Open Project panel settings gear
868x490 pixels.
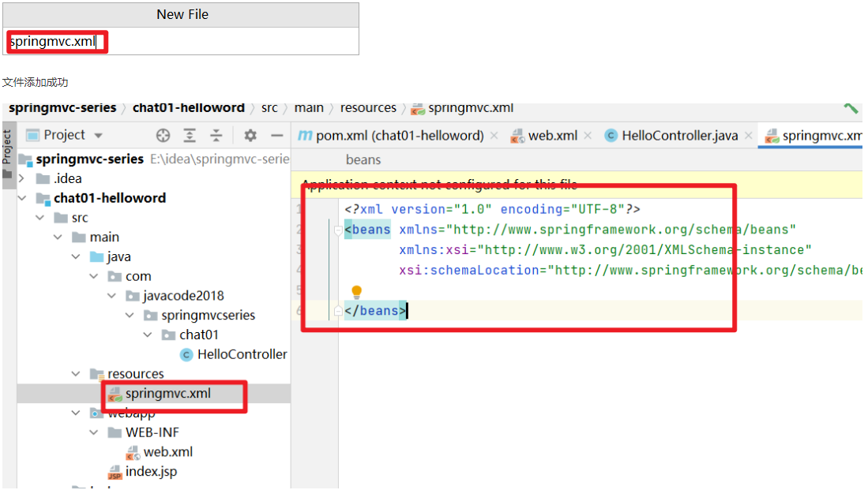(x=250, y=135)
